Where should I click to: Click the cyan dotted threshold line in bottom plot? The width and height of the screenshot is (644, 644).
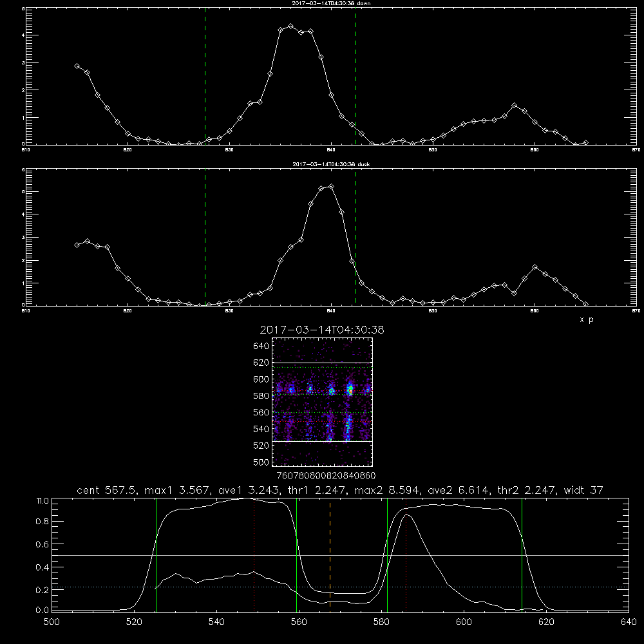(x=341, y=587)
